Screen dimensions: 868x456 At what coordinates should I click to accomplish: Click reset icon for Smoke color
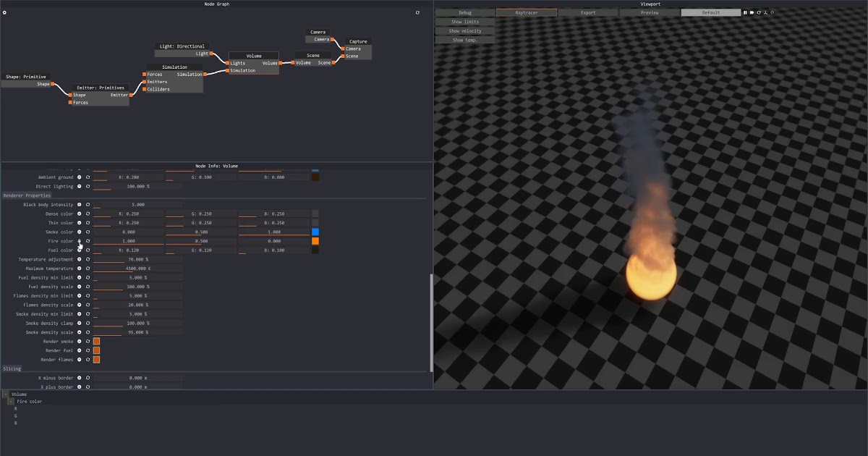coord(88,232)
